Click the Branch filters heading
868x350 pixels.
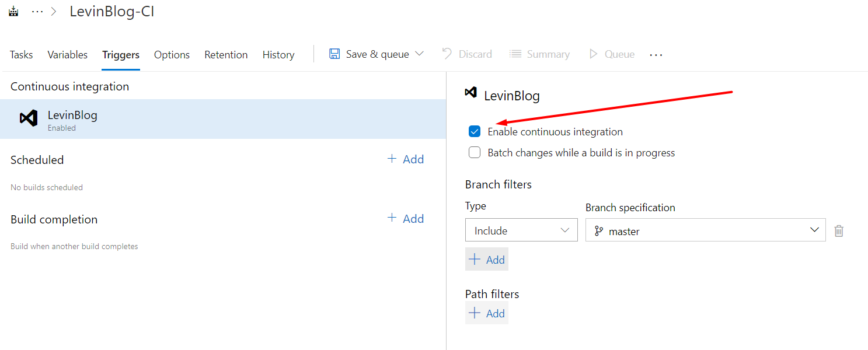tap(499, 184)
